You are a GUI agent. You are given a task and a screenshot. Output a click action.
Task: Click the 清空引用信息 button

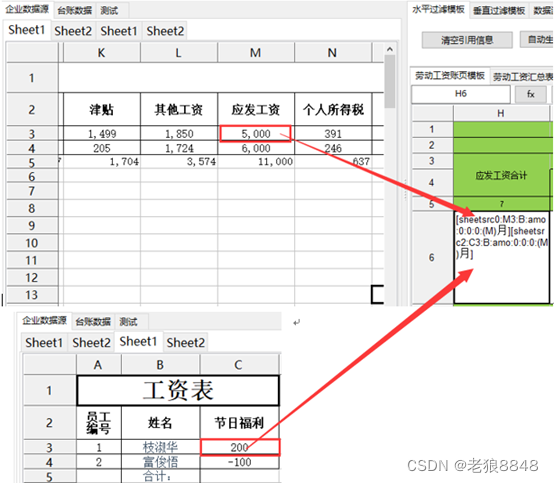[467, 40]
